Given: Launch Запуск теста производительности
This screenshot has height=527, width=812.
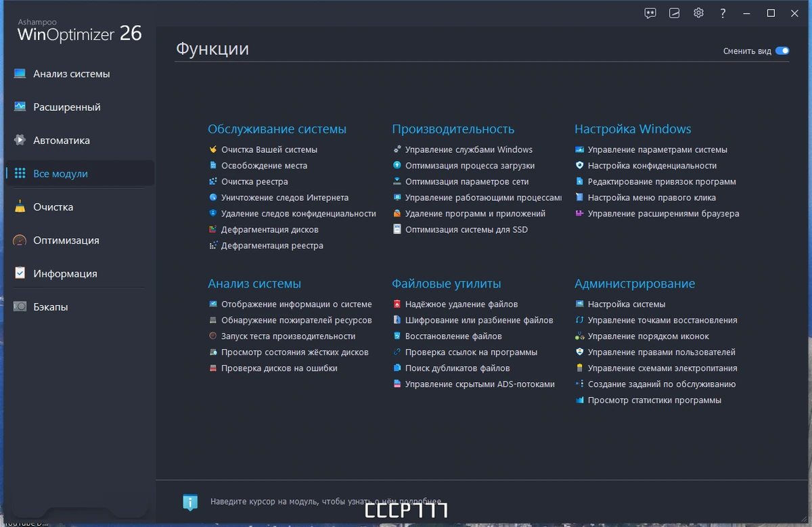Looking at the screenshot, I should coord(288,336).
